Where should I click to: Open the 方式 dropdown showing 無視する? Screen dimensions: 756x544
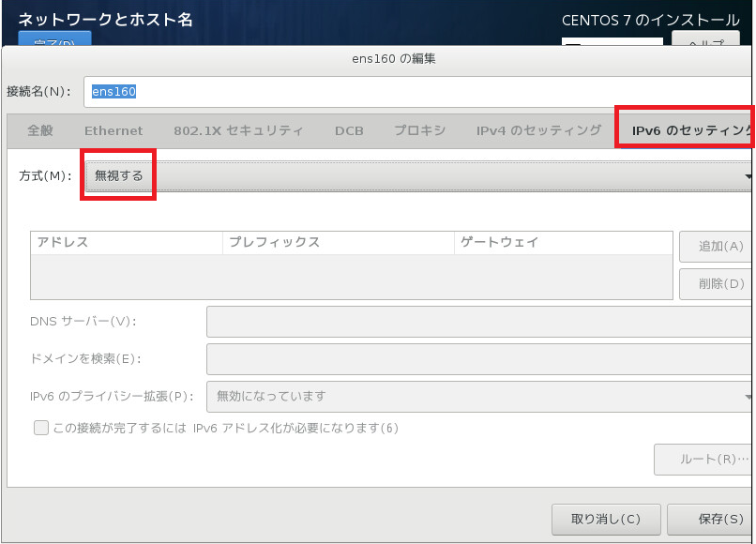click(x=419, y=175)
